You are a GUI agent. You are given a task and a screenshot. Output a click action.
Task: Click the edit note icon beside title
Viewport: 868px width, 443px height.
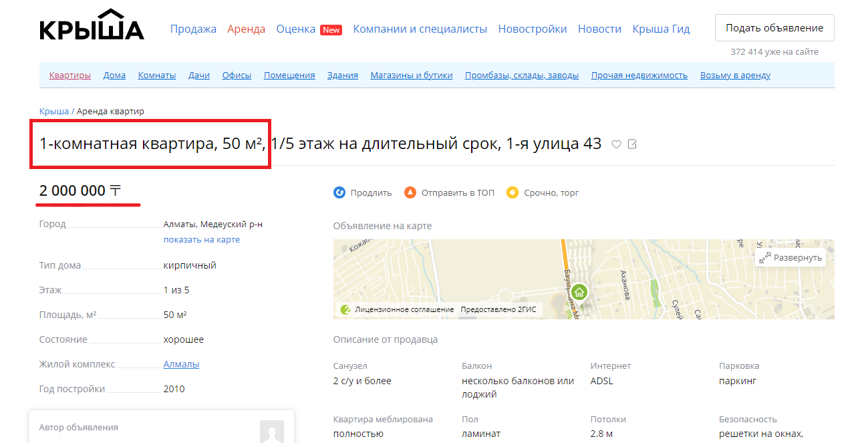pos(632,144)
